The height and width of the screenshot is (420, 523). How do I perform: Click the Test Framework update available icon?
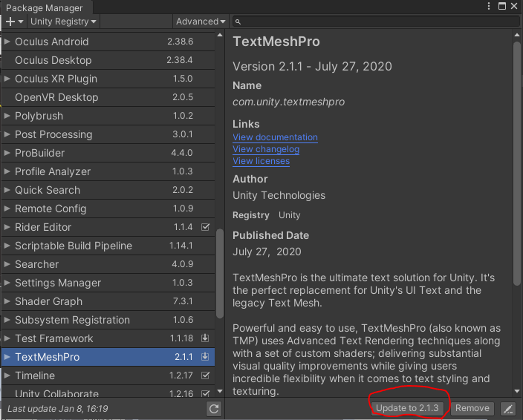pyautogui.click(x=205, y=338)
